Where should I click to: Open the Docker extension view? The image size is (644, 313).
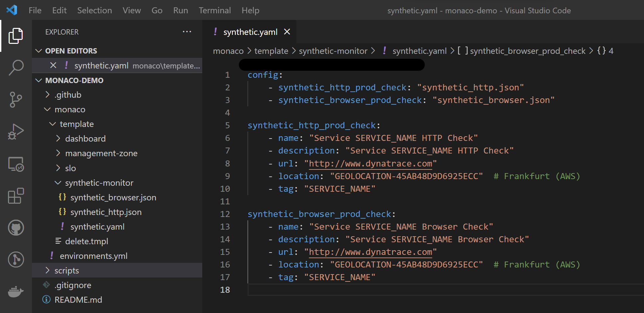pos(16,292)
